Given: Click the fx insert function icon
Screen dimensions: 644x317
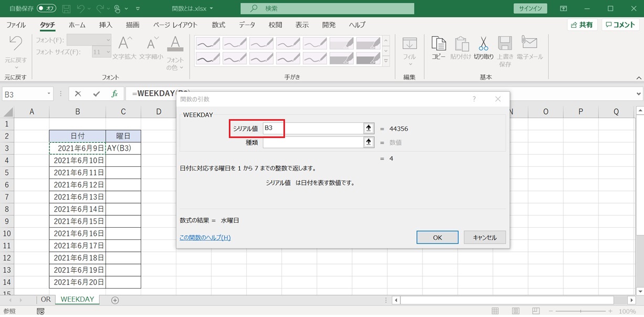Looking at the screenshot, I should [114, 94].
